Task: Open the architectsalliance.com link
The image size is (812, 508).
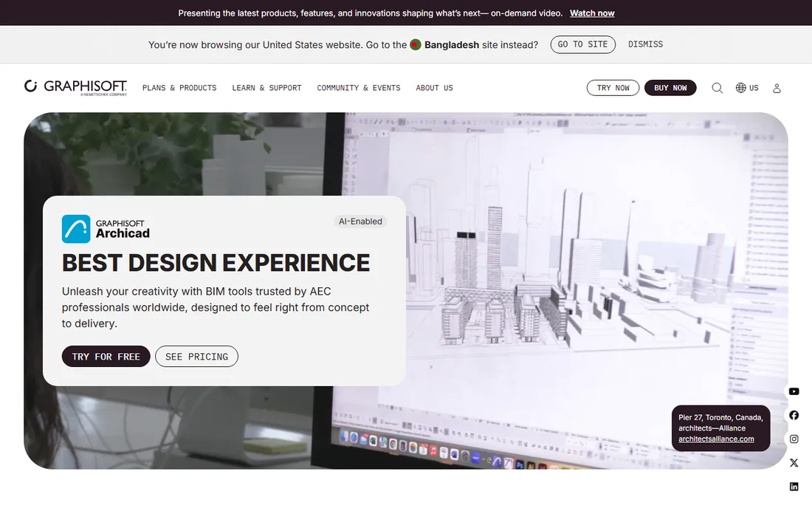Action: [x=716, y=439]
